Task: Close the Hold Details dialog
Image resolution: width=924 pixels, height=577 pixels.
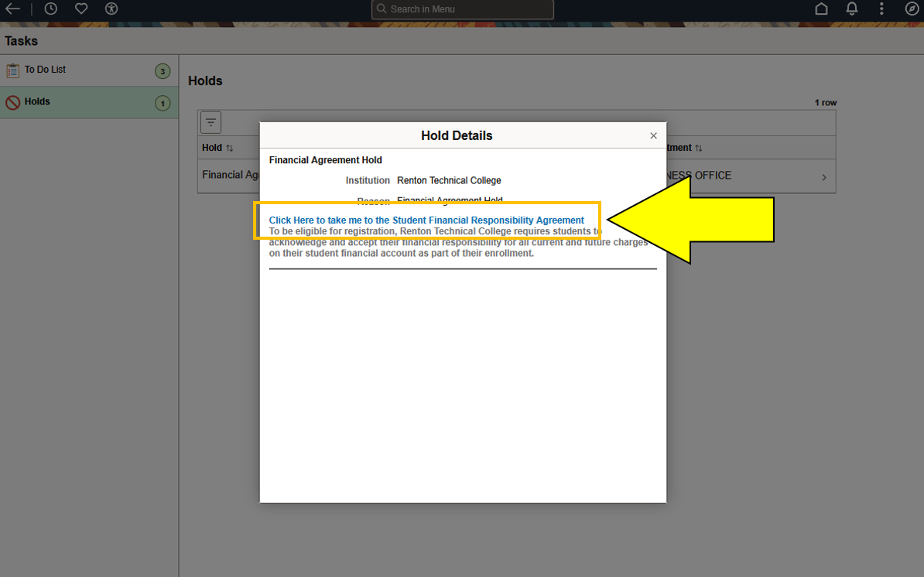Action: tap(653, 135)
